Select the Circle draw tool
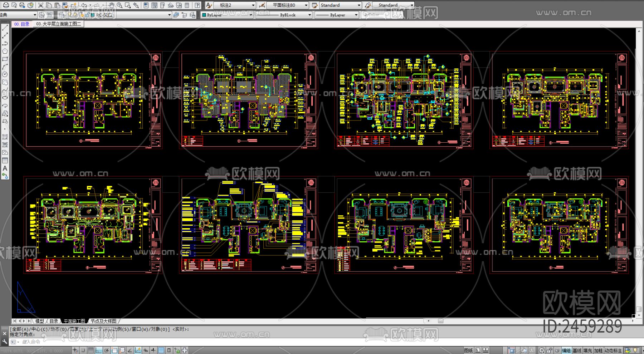Screen dimensions: 644x354 pos(5,74)
